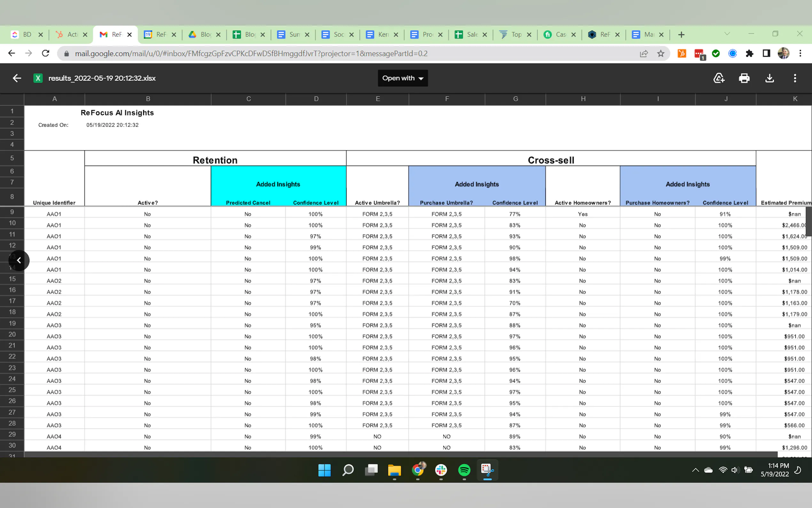The height and width of the screenshot is (508, 812).
Task: Go to previous attachment with left chevron
Action: [19, 260]
